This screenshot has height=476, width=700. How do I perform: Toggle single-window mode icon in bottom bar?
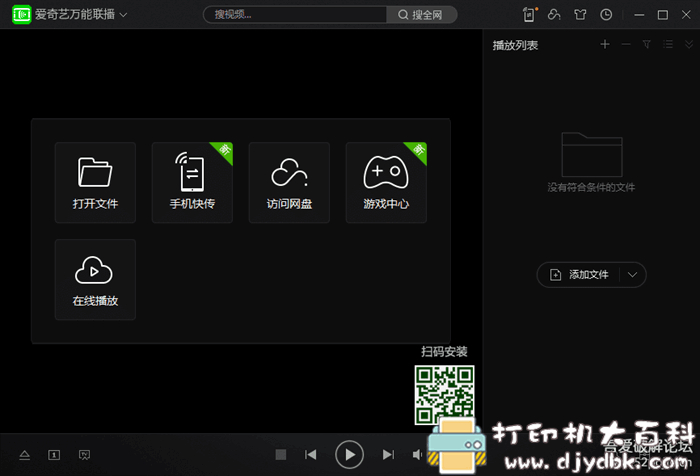54,455
